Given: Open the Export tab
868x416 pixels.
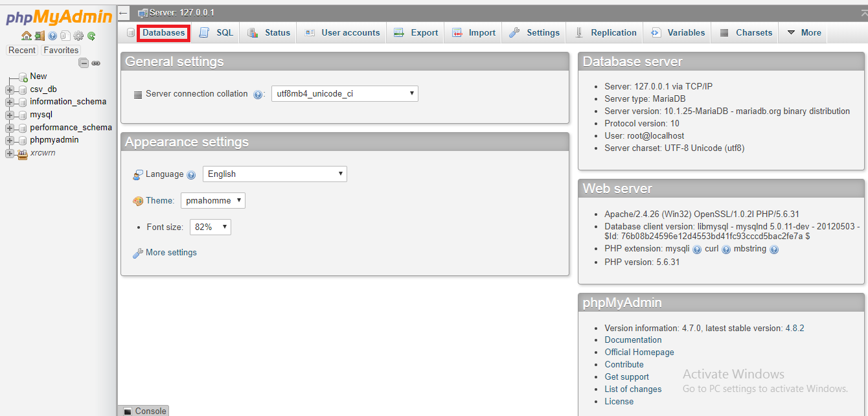Looking at the screenshot, I should point(417,32).
